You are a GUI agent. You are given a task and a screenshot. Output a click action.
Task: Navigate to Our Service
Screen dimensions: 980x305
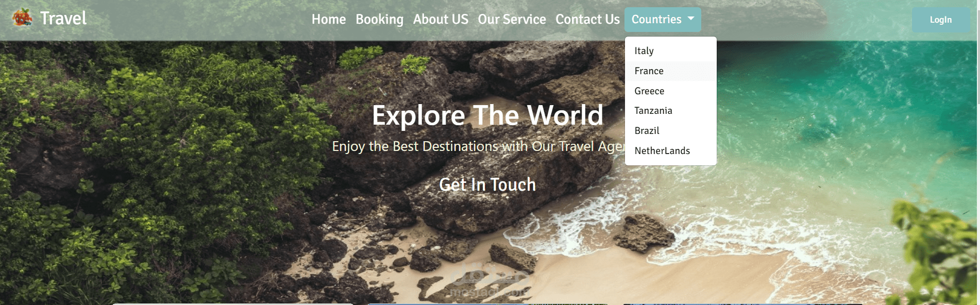click(512, 20)
